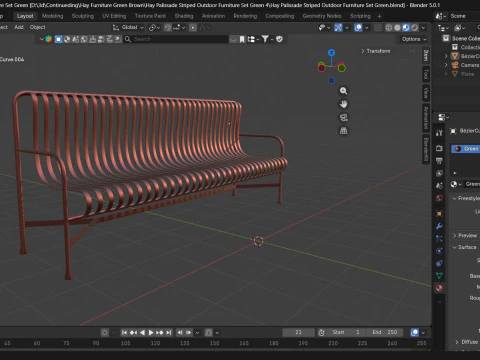This screenshot has height=360, width=480.
Task: Click the colorful asset library icon
Action: [49, 39]
